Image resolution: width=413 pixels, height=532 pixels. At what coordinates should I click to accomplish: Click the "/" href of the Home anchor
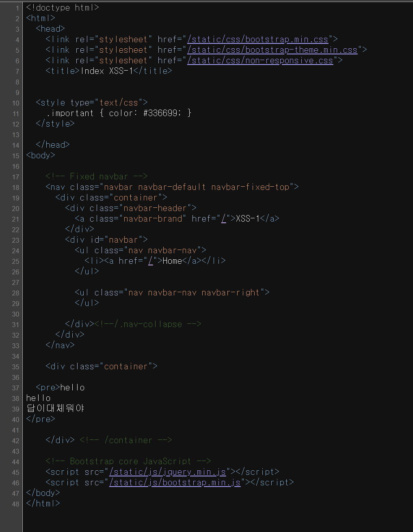click(x=150, y=261)
